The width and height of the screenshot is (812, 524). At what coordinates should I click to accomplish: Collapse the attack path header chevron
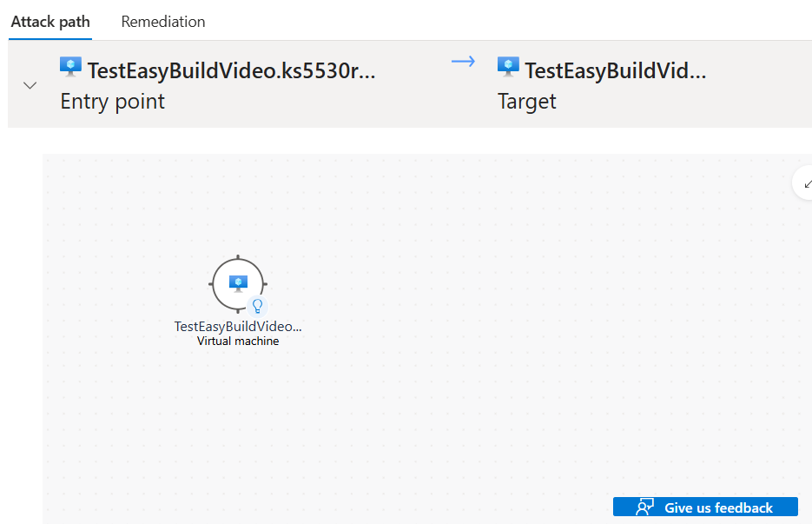(x=30, y=85)
